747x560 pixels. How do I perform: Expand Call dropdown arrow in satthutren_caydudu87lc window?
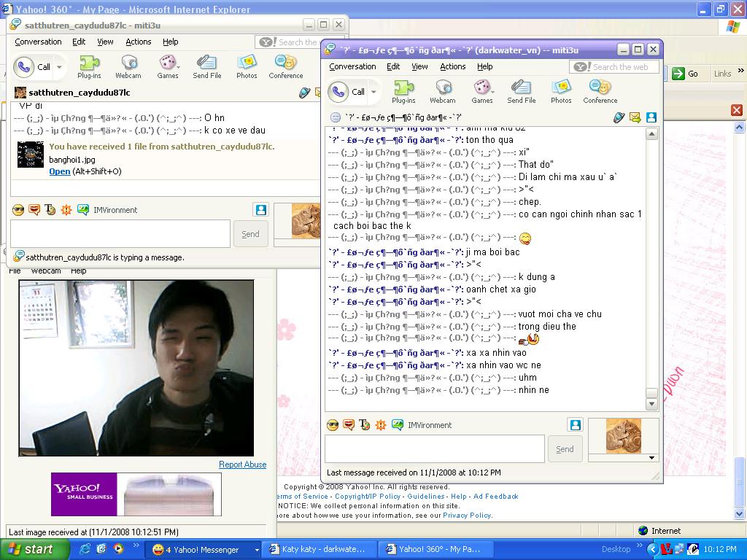tap(60, 67)
